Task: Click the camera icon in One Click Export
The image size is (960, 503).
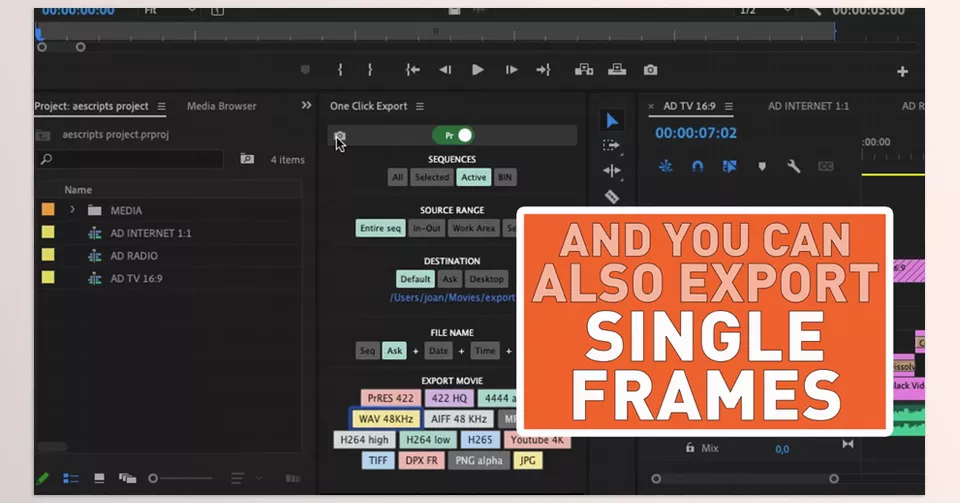Action: 340,136
